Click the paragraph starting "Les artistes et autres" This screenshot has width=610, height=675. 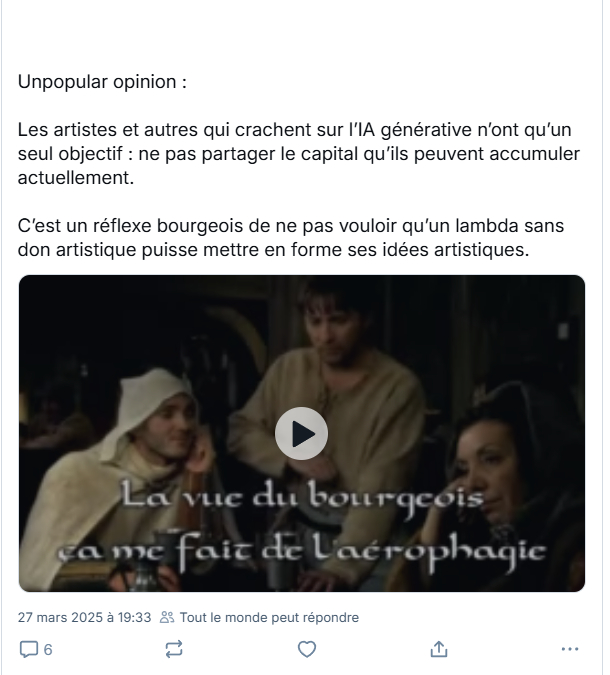click(299, 154)
